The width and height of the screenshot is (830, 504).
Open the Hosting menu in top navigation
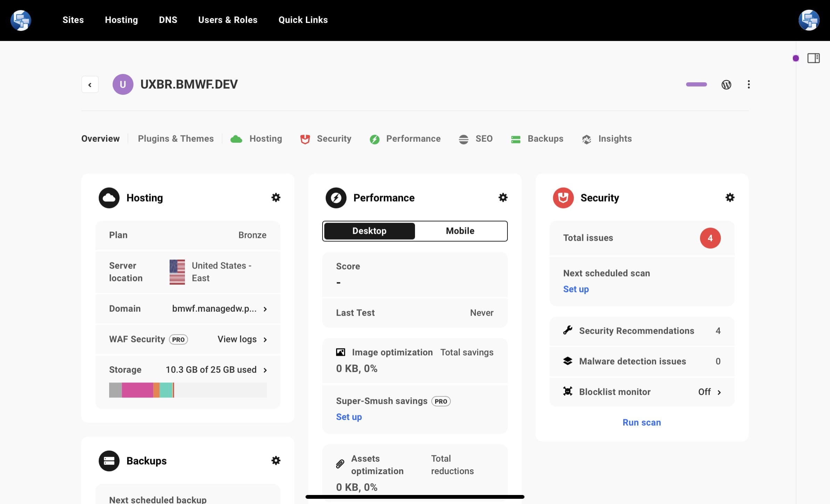(121, 20)
